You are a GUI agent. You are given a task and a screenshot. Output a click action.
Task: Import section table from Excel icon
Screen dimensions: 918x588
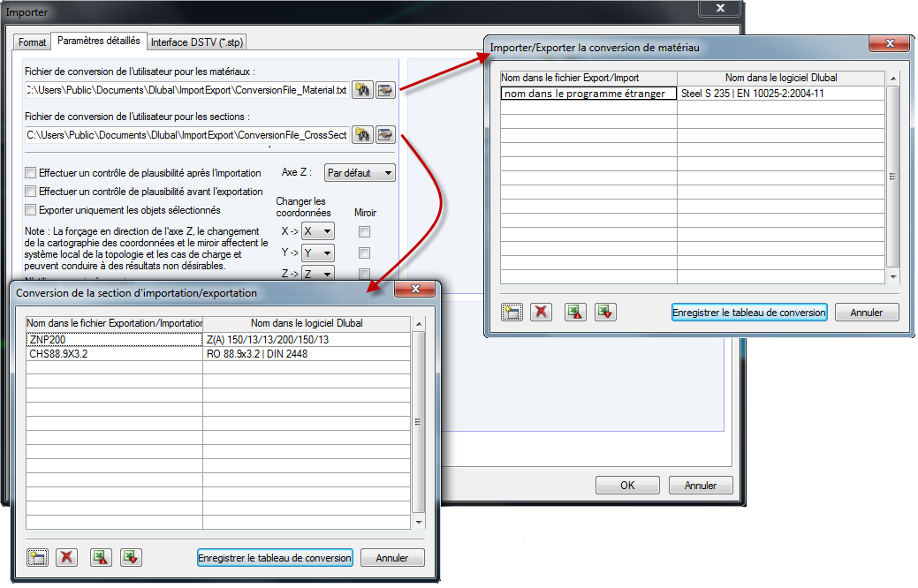pos(131,558)
